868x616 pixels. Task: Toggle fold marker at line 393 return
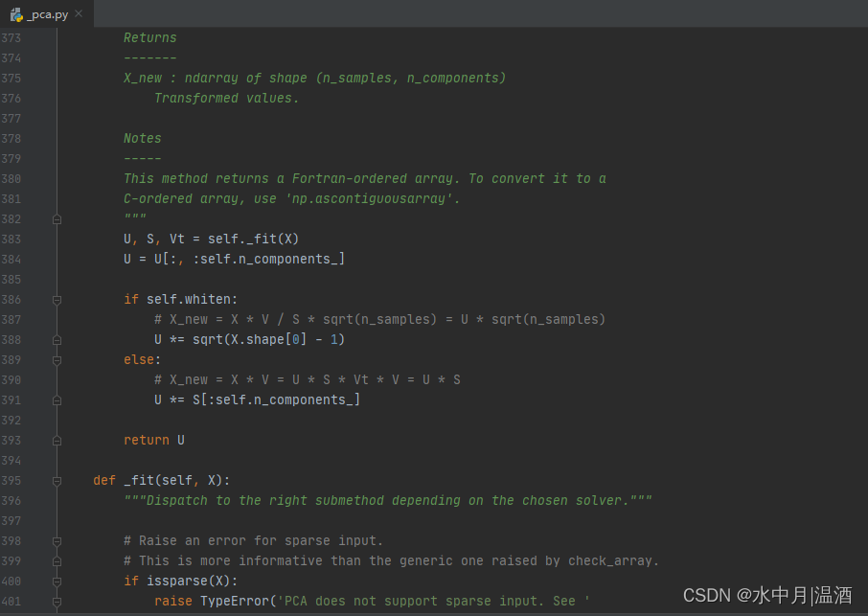tap(57, 441)
